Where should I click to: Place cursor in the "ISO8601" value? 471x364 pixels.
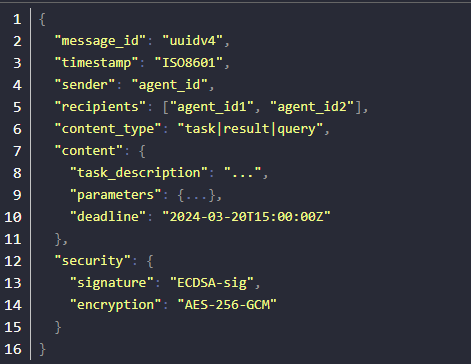189,63
